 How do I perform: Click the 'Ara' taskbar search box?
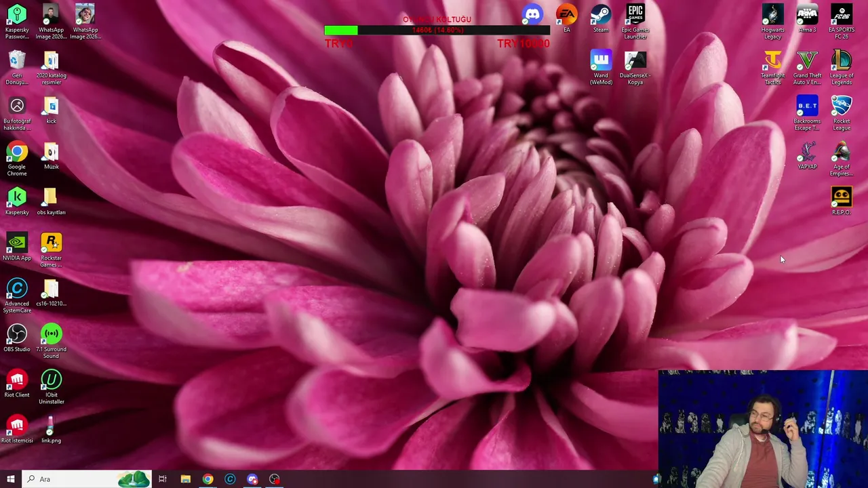(x=87, y=479)
